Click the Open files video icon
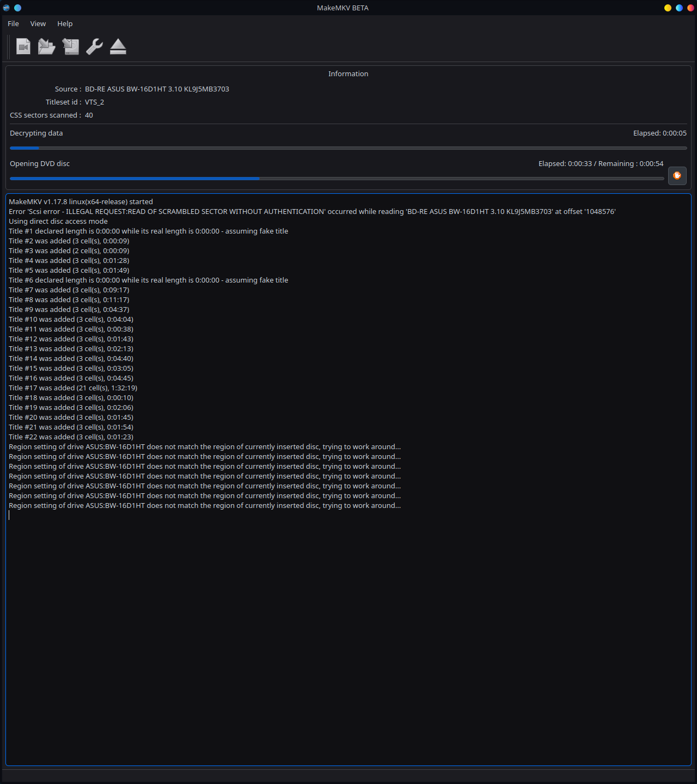Image resolution: width=697 pixels, height=784 pixels. (23, 47)
